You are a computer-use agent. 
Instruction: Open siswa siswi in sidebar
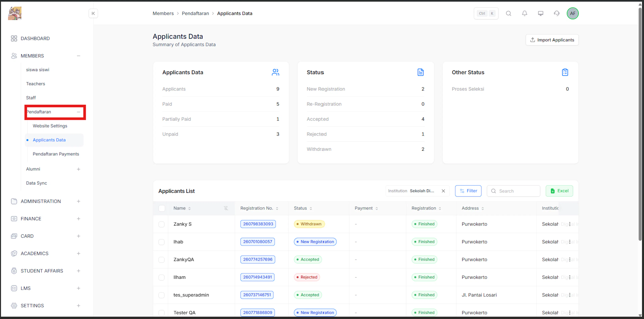38,70
